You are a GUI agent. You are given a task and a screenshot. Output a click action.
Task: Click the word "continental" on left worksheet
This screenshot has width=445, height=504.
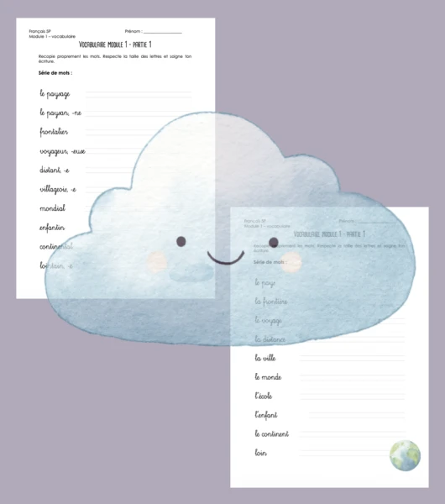tap(56, 246)
